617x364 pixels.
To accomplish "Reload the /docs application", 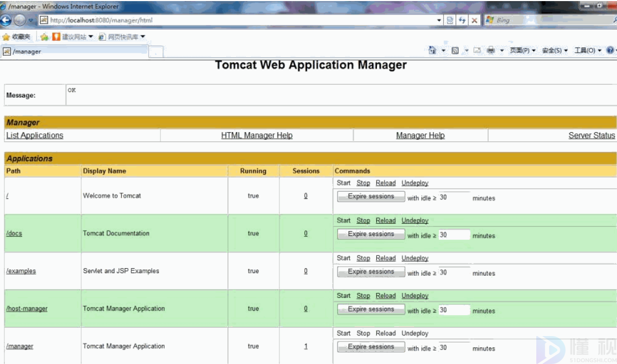I will click(385, 220).
